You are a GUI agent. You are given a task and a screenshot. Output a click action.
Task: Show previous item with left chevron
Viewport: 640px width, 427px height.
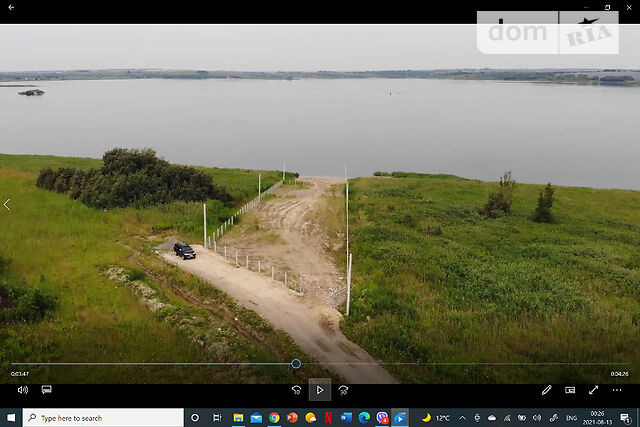[x=7, y=205]
